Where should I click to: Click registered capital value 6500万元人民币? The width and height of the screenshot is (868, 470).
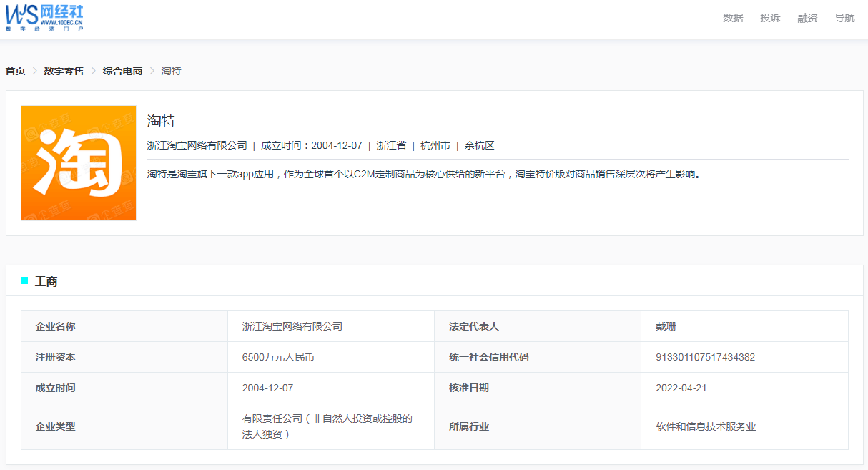coord(278,357)
